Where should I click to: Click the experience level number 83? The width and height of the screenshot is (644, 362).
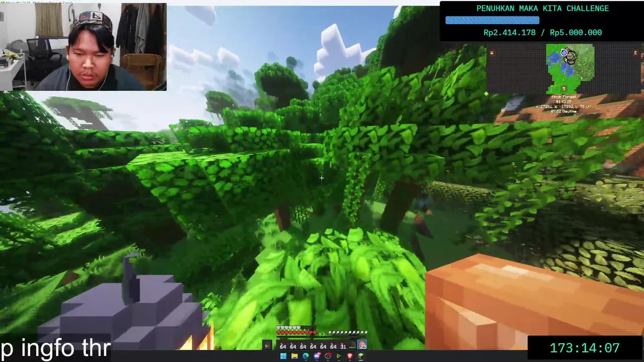tap(321, 334)
